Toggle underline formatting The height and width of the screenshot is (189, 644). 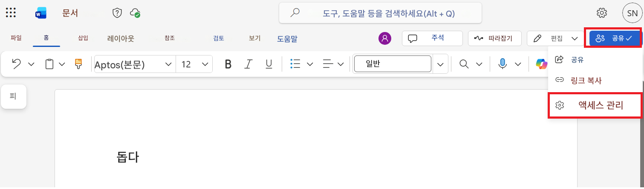pyautogui.click(x=269, y=64)
